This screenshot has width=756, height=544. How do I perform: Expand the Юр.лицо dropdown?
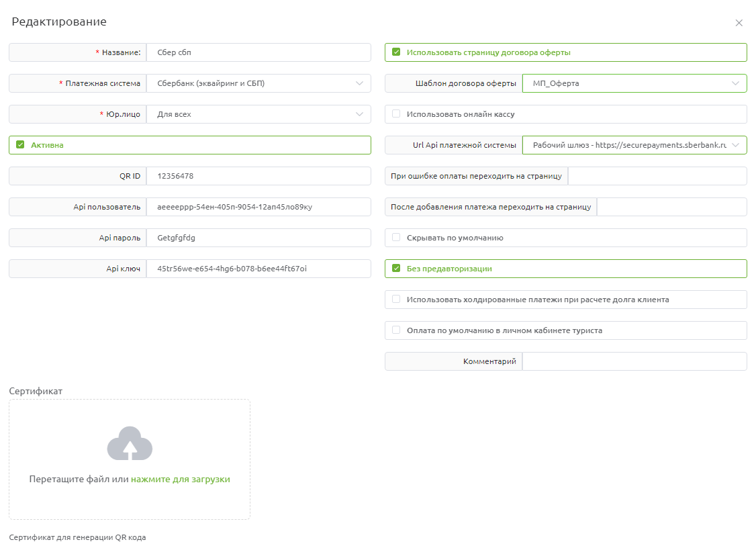tap(259, 114)
